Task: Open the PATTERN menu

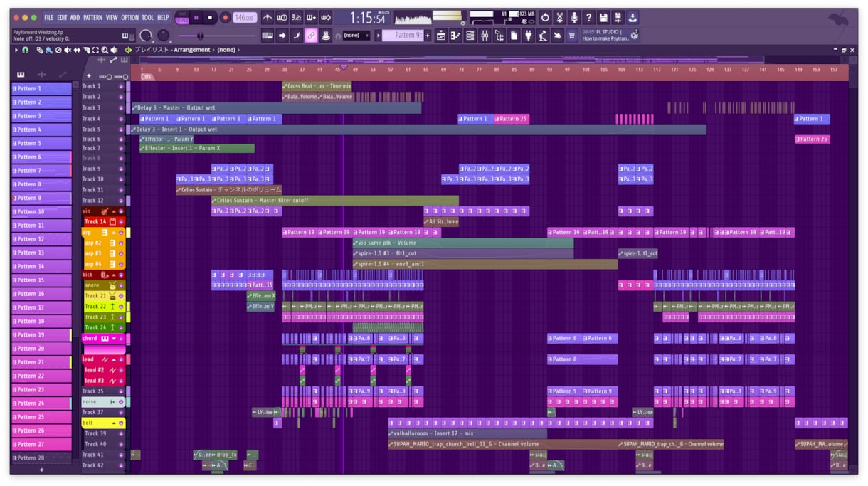Action: click(x=92, y=18)
